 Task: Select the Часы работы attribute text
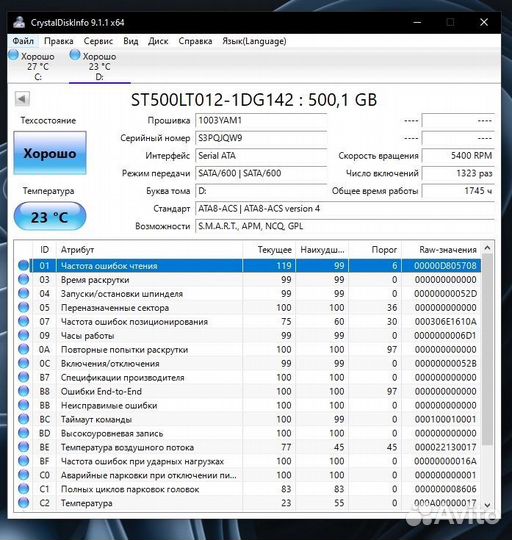(87, 336)
